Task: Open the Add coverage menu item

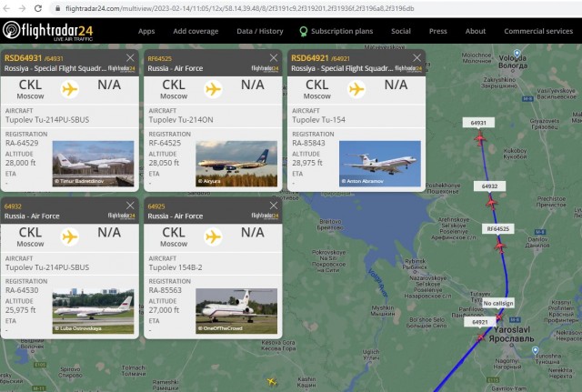Action: coord(196,31)
